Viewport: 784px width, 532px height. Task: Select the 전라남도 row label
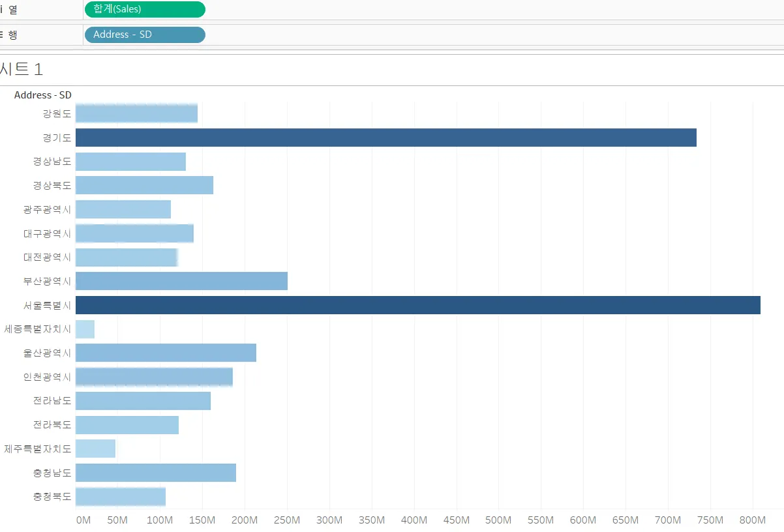pyautogui.click(x=52, y=400)
